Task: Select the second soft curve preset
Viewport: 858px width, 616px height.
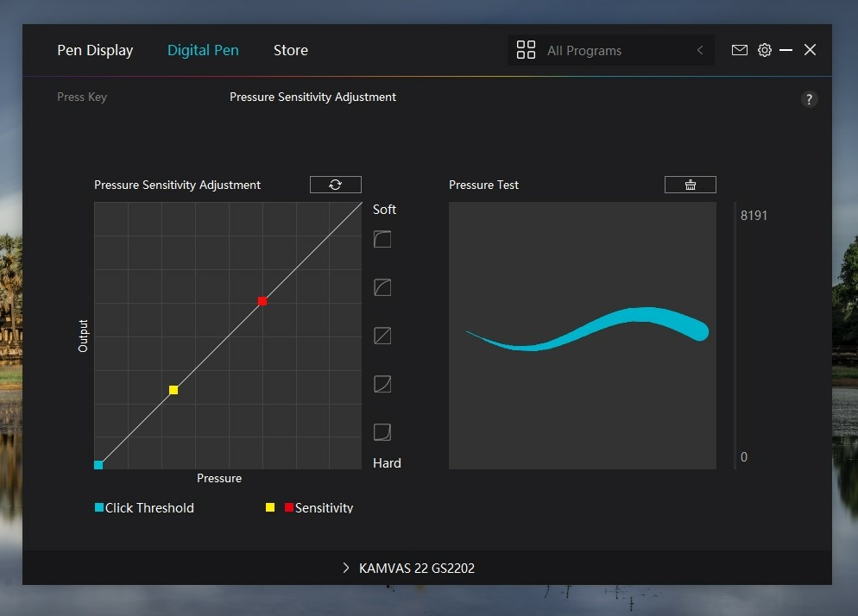Action: point(382,287)
